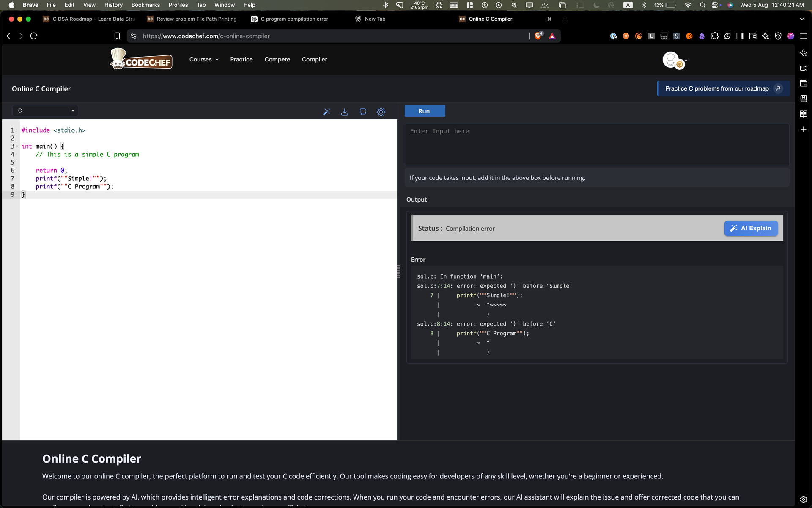Image resolution: width=812 pixels, height=508 pixels.
Task: Open the Practice nav item
Action: coord(241,59)
